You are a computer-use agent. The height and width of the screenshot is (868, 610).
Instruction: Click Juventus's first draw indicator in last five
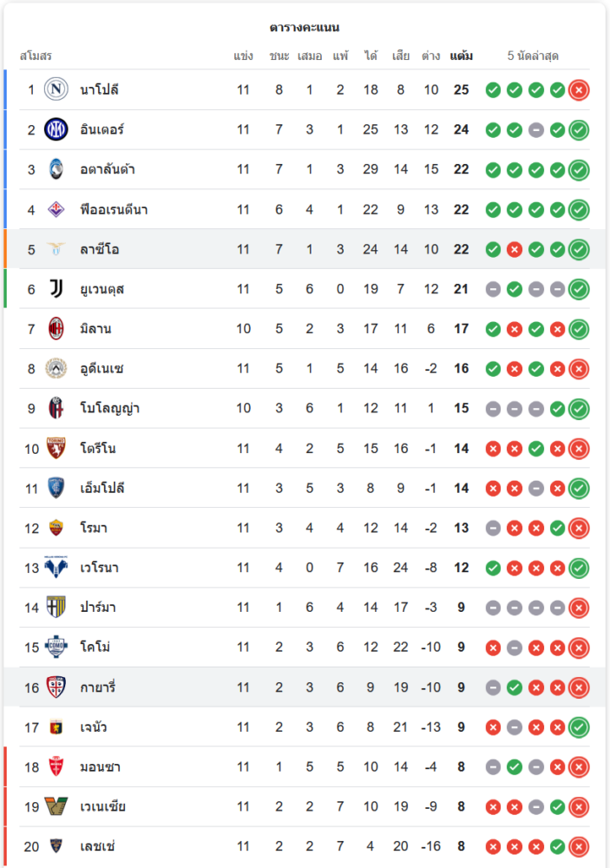[493, 289]
